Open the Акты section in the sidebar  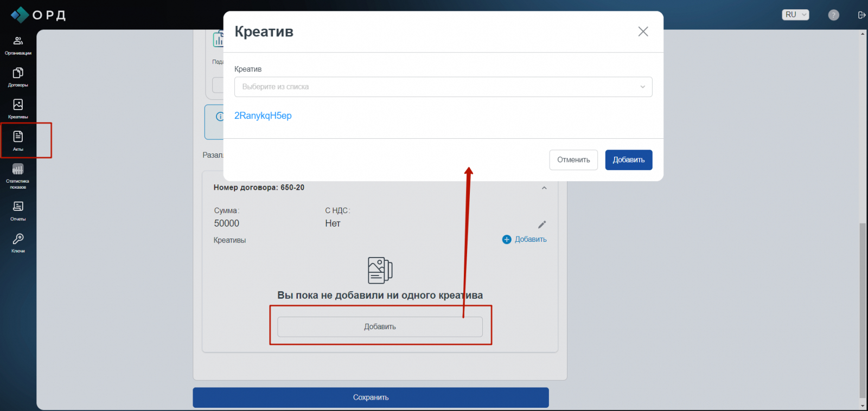[x=18, y=140]
